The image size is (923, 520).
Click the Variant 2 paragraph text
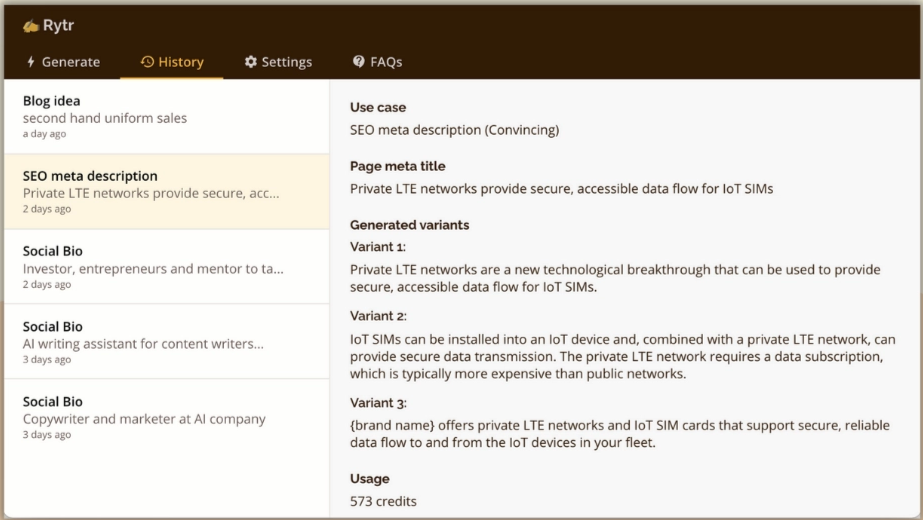[x=623, y=356]
